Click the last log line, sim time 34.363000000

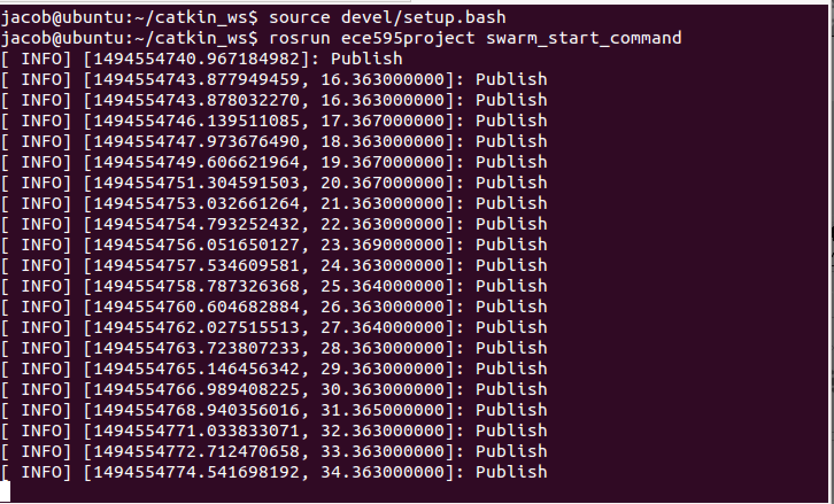click(274, 472)
